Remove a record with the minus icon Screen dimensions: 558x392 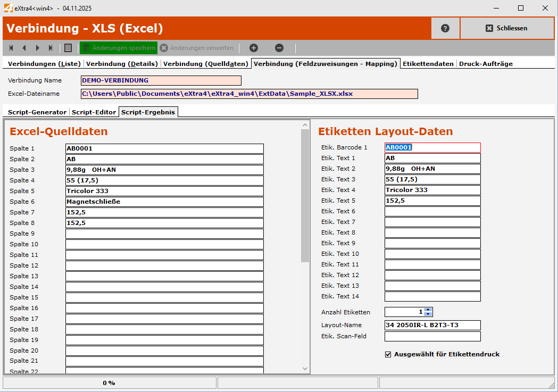point(279,47)
